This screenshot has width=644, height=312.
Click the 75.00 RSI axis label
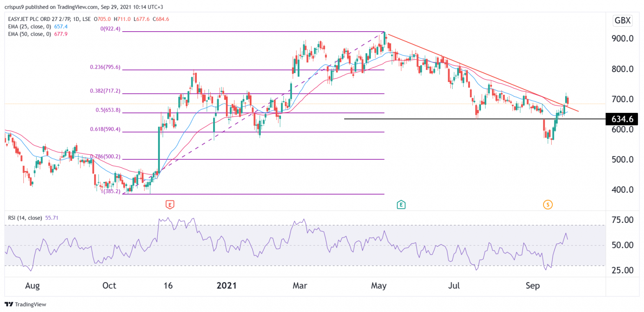tap(623, 220)
